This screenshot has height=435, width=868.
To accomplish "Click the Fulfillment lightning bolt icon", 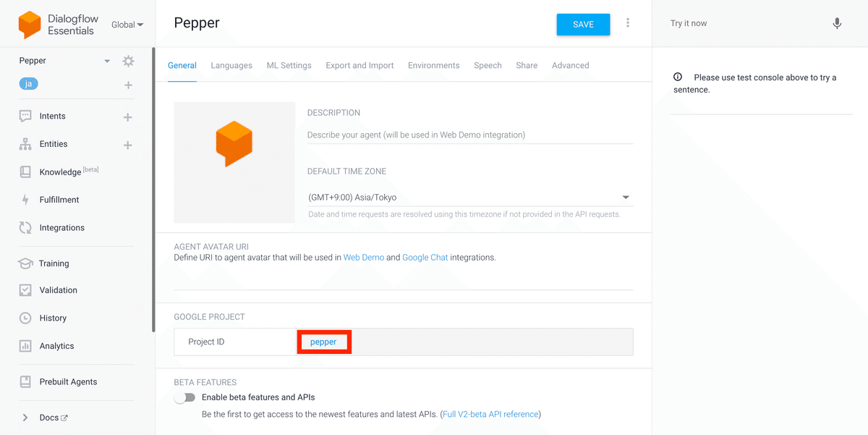I will click(x=25, y=200).
